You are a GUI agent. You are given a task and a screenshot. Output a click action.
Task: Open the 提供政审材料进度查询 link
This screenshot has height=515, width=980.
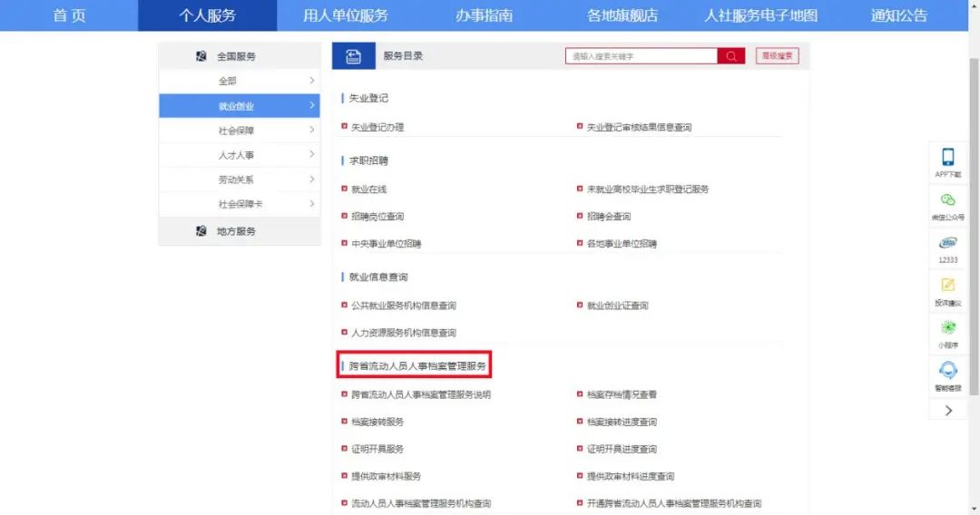click(631, 476)
